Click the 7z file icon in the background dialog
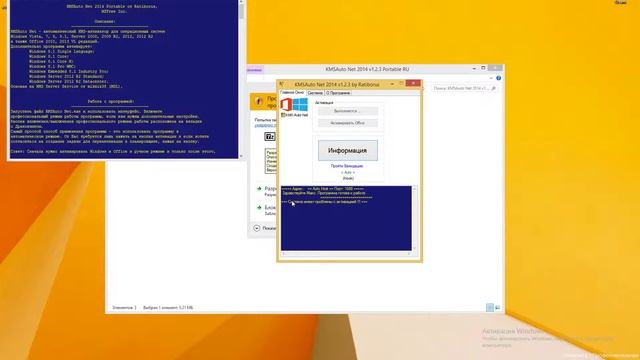 click(270, 137)
